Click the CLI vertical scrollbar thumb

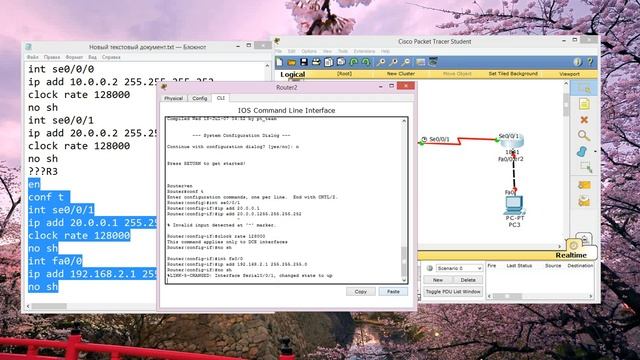click(x=404, y=261)
